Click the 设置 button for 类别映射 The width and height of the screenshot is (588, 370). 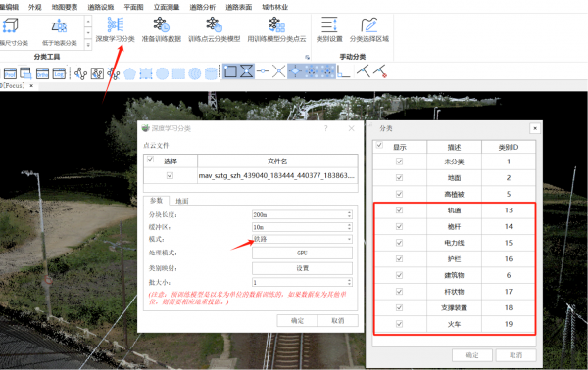302,268
